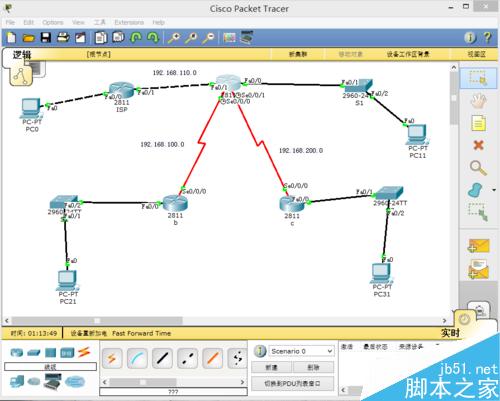This screenshot has height=401, width=500.
Task: Click the 删除 scenario button
Action: 313,367
